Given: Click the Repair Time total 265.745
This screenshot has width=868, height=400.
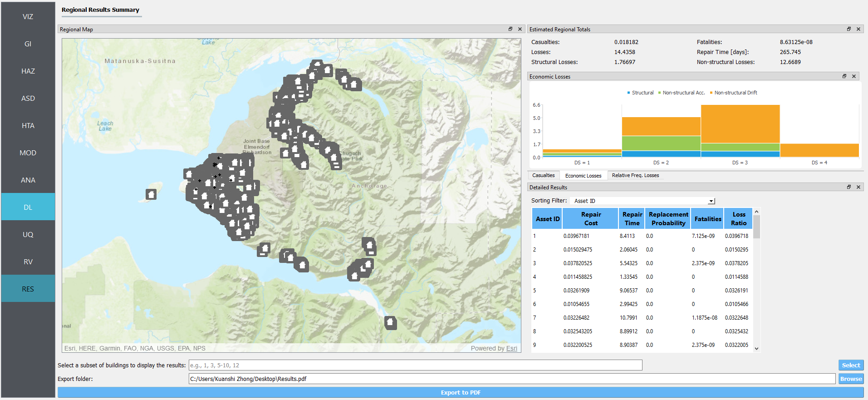Looking at the screenshot, I should click(790, 52).
